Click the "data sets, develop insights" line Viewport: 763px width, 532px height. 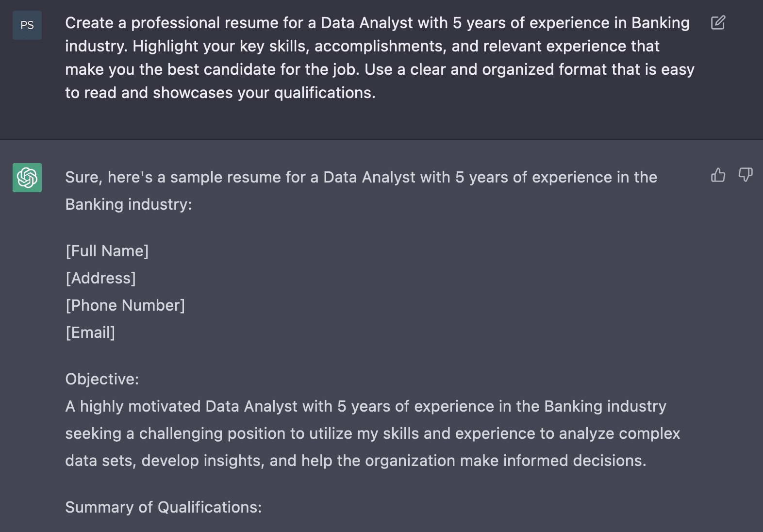(356, 461)
